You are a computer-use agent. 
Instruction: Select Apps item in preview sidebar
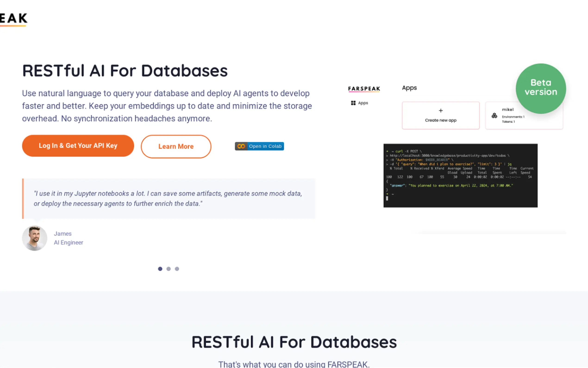(363, 103)
